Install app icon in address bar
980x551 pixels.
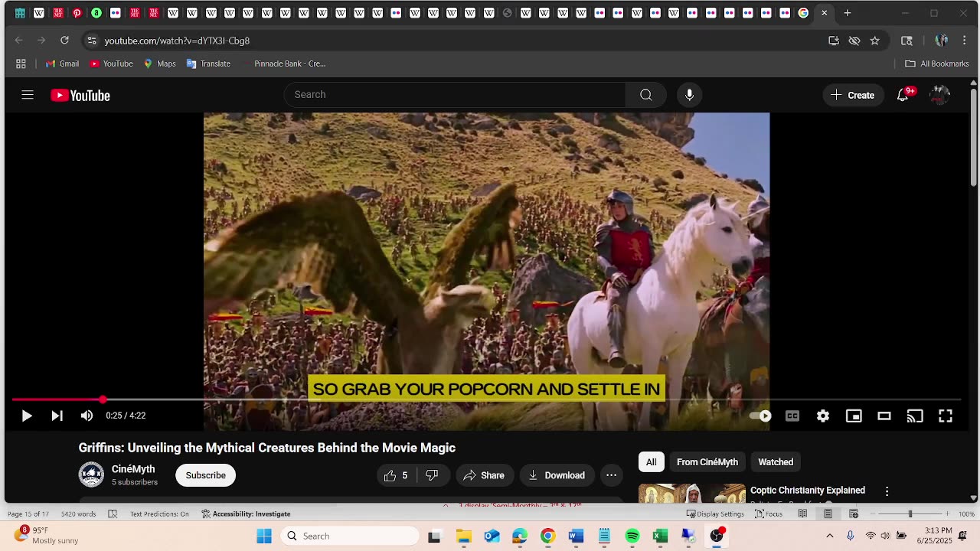(x=834, y=41)
